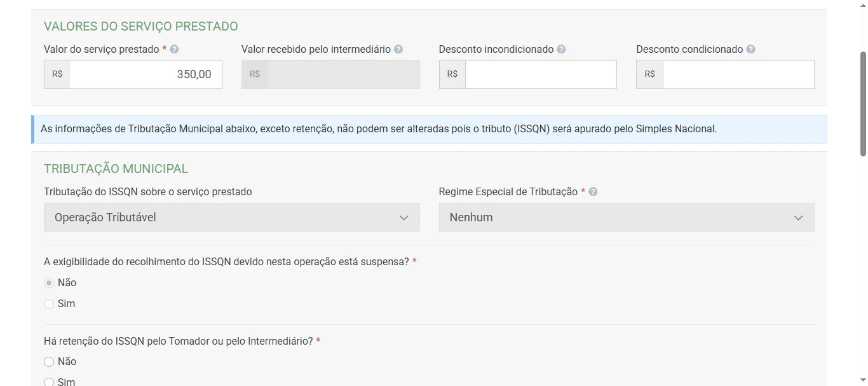Open help icon beside Desconto condicionado
Screen dimensions: 868x386
click(750, 48)
